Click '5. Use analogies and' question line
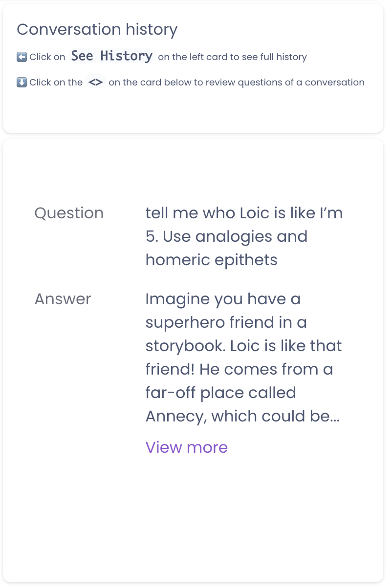The height and width of the screenshot is (588, 392). [x=226, y=237]
